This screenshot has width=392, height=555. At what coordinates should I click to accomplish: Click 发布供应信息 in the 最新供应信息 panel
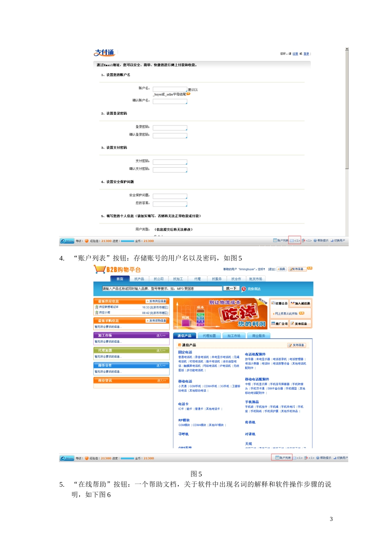156,301
